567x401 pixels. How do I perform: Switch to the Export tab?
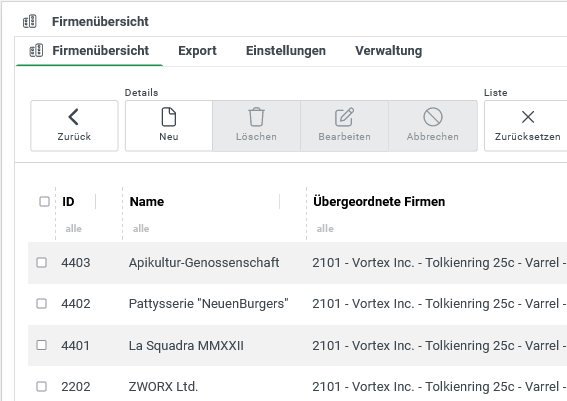[x=197, y=51]
